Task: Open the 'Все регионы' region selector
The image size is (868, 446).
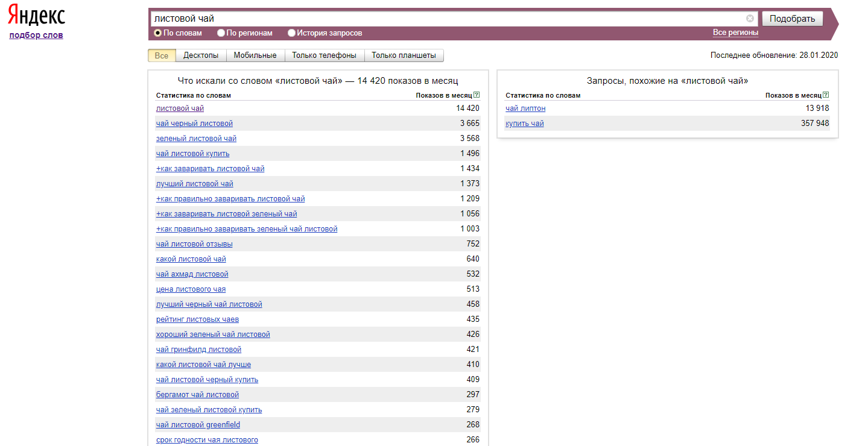Action: click(735, 33)
